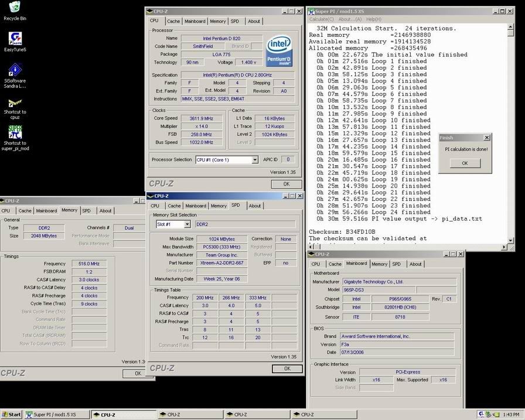
Task: Select Mainboard tab in Memory CPU-Z window
Action: click(46, 211)
